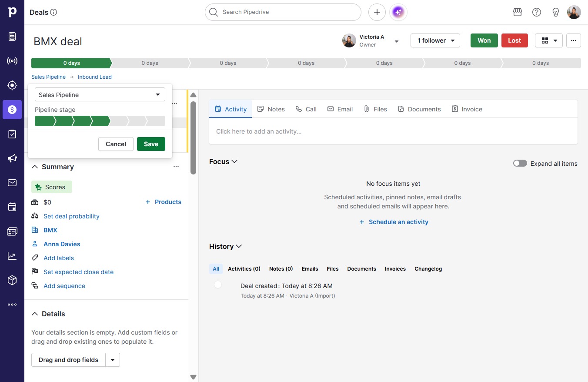Switch to the Email tab

340,109
